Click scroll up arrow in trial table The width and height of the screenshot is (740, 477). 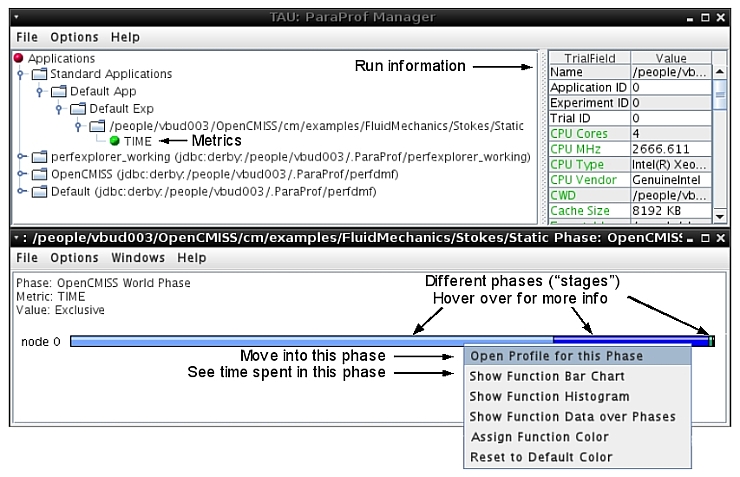pyautogui.click(x=720, y=72)
